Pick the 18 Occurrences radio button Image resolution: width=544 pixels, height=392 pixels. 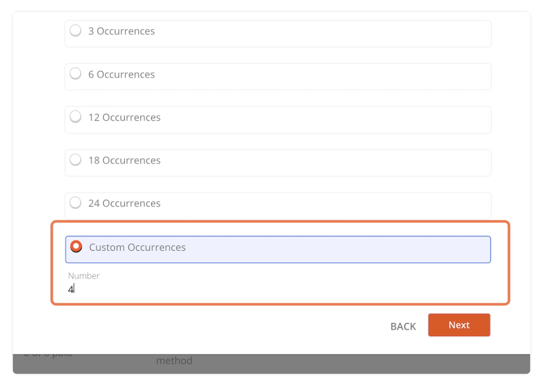click(75, 160)
